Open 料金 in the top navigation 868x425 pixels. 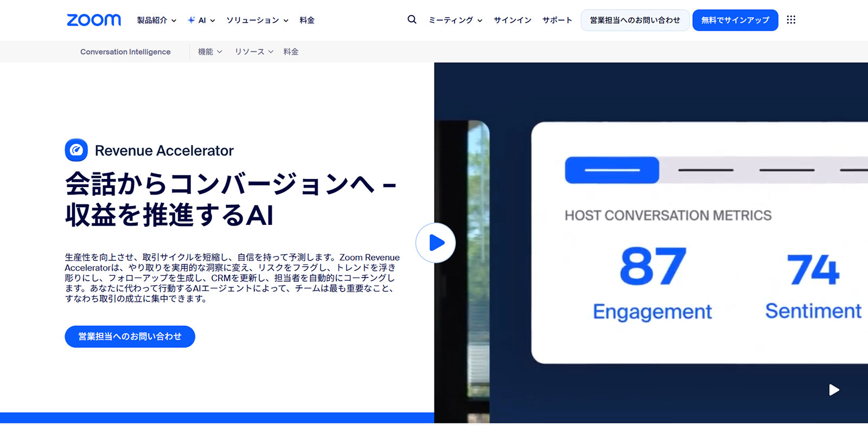pos(307,20)
